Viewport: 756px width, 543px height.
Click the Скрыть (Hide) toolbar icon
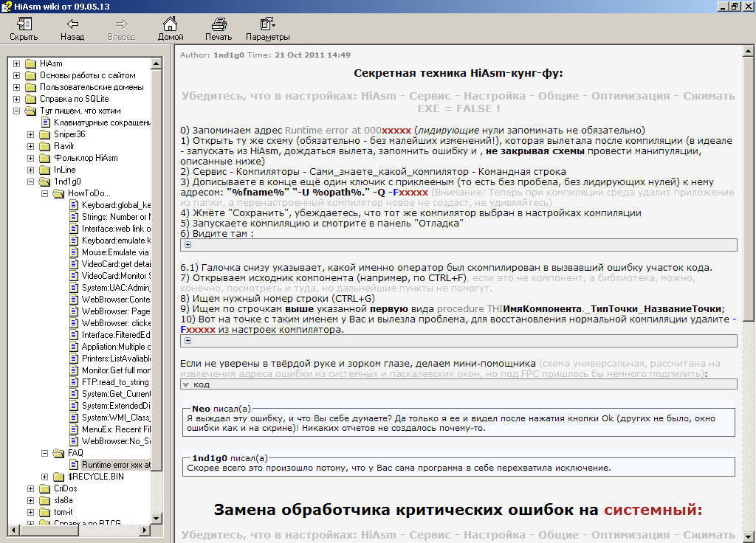tap(24, 24)
